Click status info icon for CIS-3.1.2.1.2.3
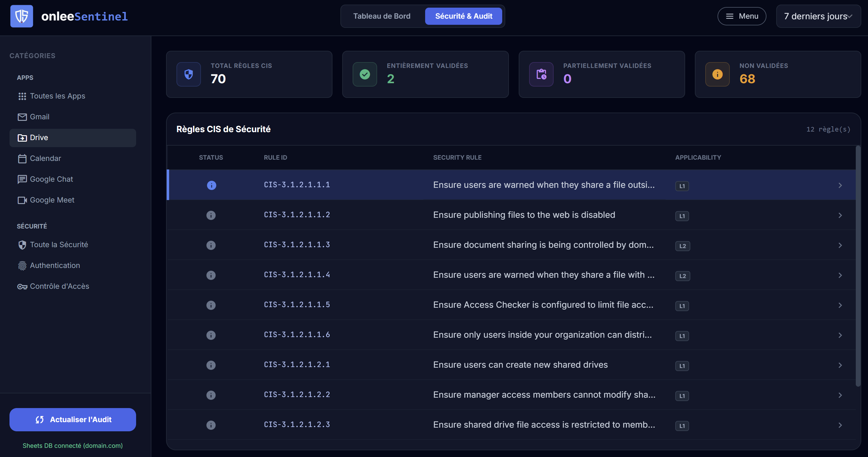Viewport: 868px width, 457px height. (x=211, y=425)
